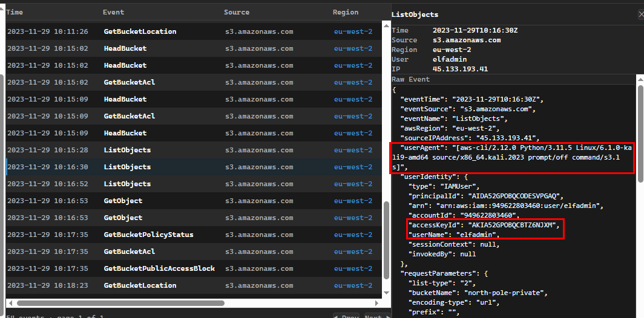Viewport: 644px width, 318px height.
Task: Sort by the Event column header
Action: 113,12
